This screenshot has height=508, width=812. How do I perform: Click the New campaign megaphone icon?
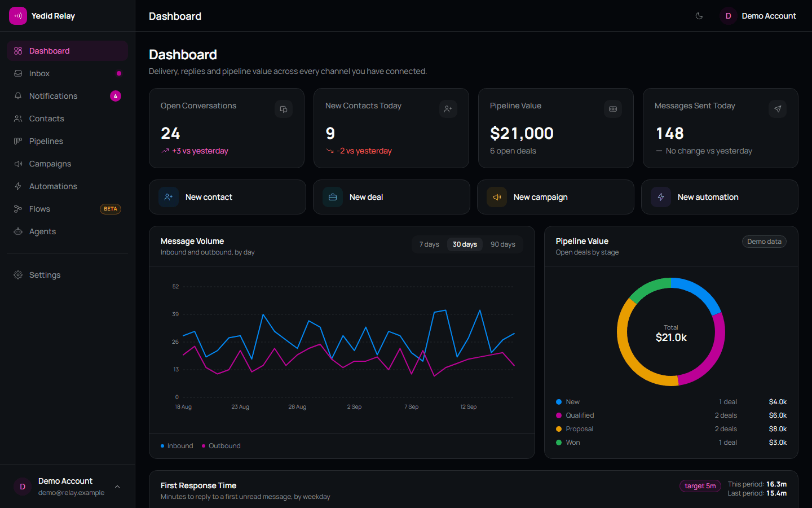tap(497, 197)
